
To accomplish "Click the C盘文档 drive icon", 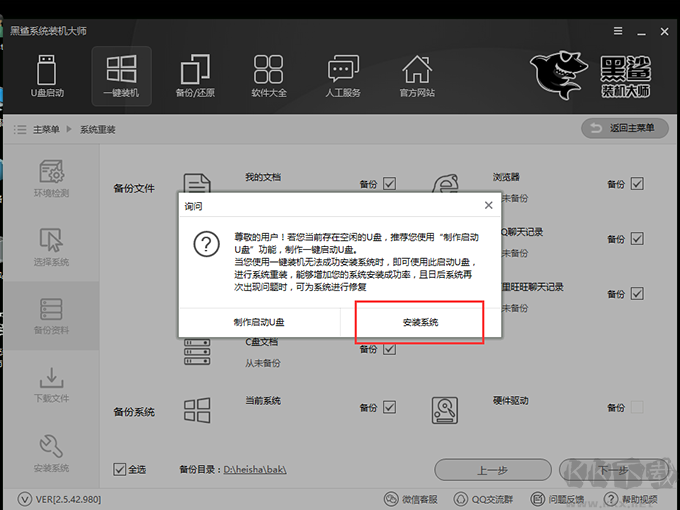I will pos(197,352).
